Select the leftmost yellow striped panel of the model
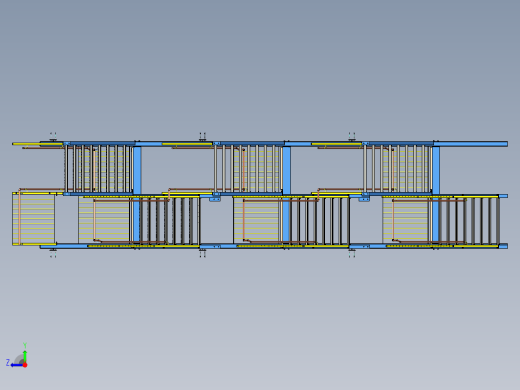The image size is (520, 390). click(34, 219)
